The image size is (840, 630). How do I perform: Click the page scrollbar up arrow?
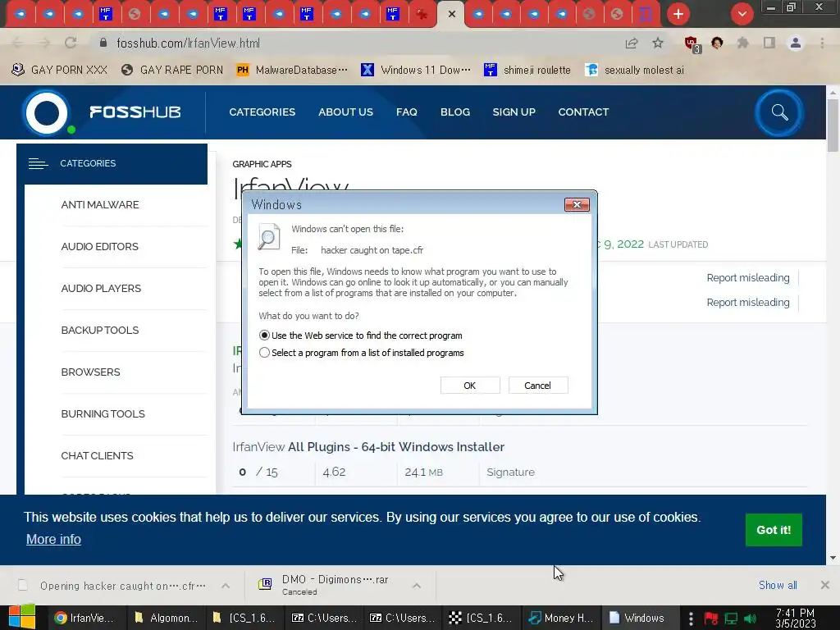click(833, 93)
